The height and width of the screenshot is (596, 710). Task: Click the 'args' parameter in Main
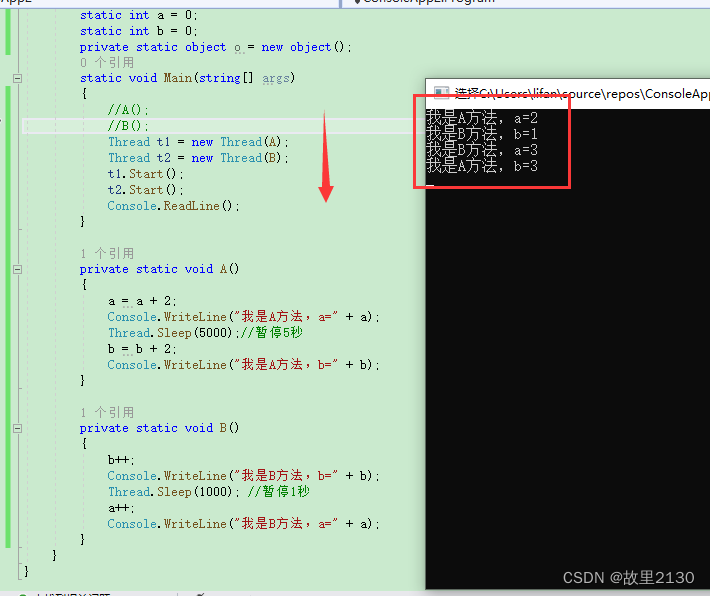[275, 78]
